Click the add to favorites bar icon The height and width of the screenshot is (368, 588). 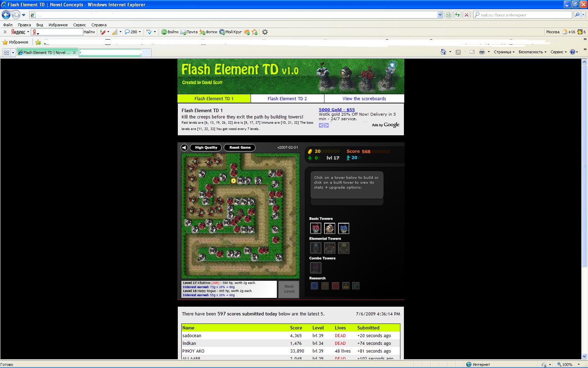[38, 42]
